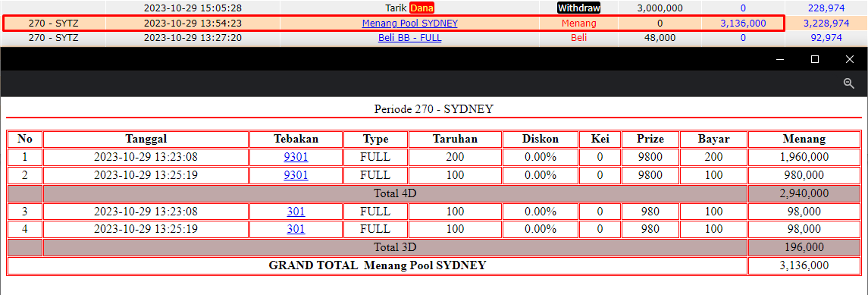Select the Periode 270 - SYDNEY heading
868x295 pixels.
pyautogui.click(x=434, y=109)
